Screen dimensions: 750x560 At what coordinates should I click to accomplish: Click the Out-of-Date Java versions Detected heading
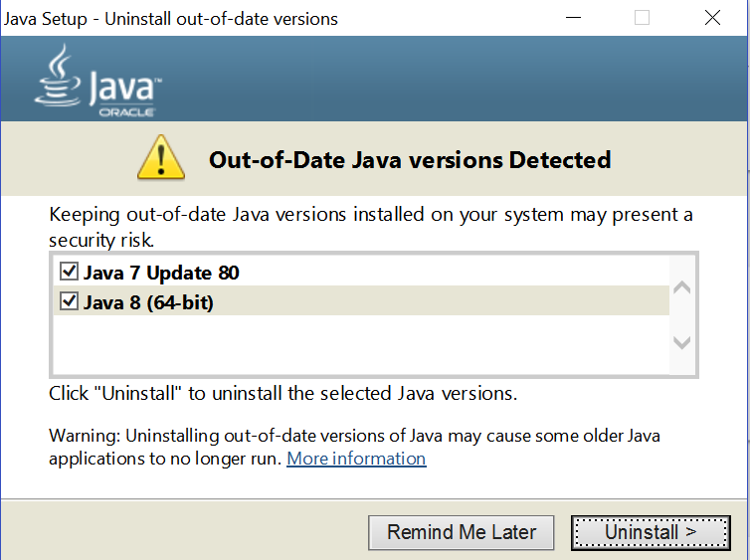410,159
